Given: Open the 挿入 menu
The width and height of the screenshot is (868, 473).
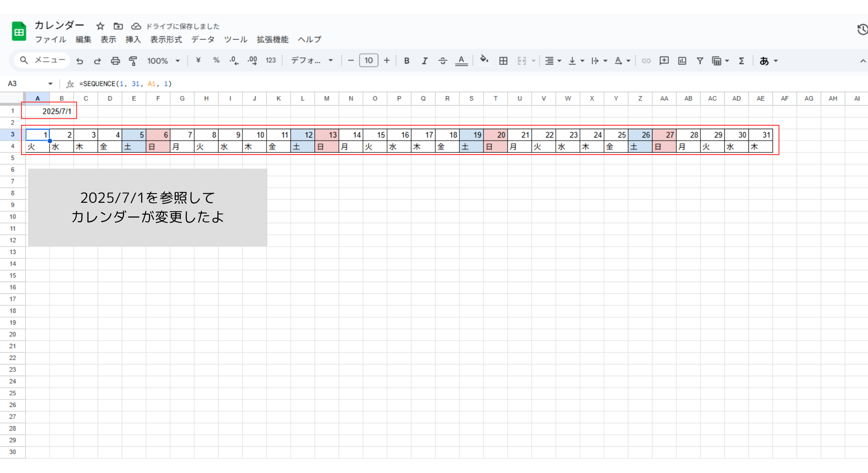Looking at the screenshot, I should pos(133,39).
